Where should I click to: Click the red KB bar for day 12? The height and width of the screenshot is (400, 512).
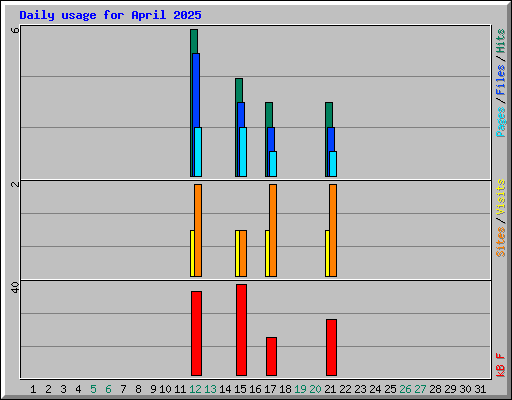coord(197,333)
